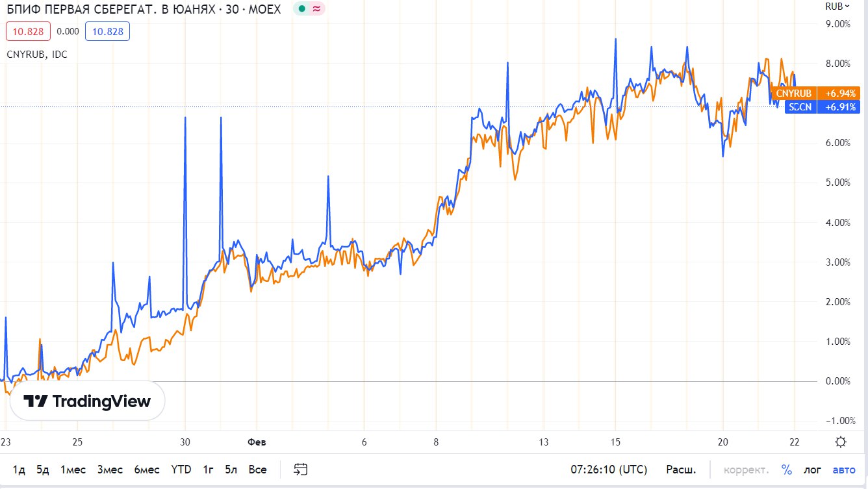The width and height of the screenshot is (868, 489).
Task: Select the 6мес time range
Action: (x=147, y=469)
